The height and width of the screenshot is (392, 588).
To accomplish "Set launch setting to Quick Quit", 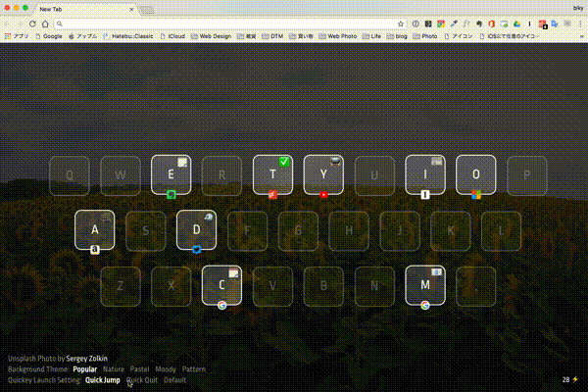I will [x=142, y=379].
